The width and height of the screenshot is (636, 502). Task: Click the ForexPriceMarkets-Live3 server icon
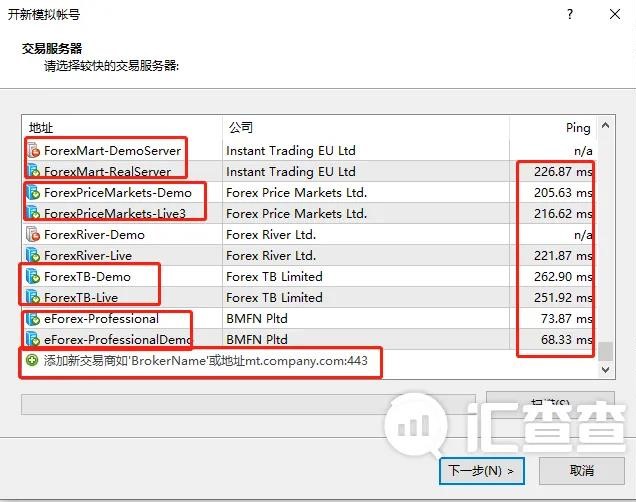[33, 213]
